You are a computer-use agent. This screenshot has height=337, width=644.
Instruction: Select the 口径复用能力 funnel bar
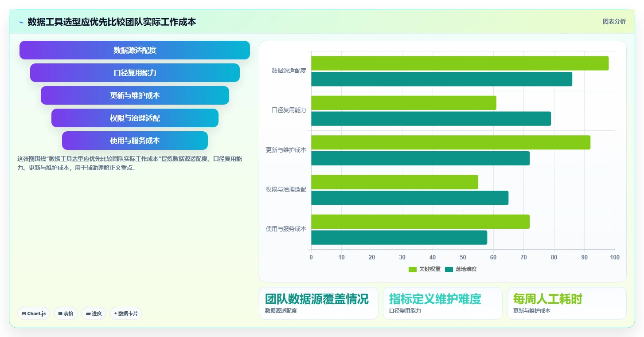(135, 73)
